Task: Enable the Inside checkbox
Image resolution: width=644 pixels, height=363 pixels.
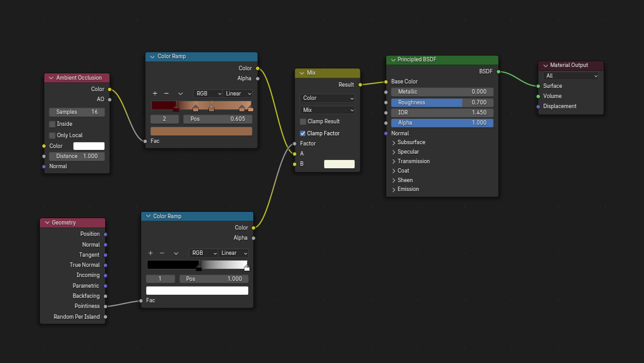Action: [x=53, y=124]
